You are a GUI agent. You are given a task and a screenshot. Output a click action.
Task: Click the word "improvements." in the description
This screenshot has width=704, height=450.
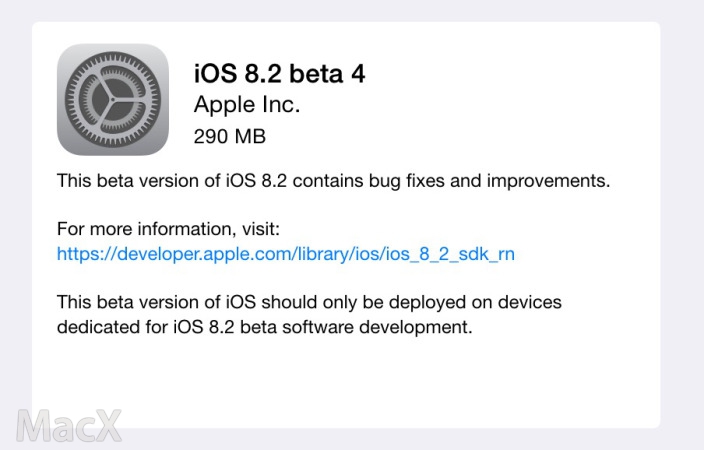click(561, 183)
